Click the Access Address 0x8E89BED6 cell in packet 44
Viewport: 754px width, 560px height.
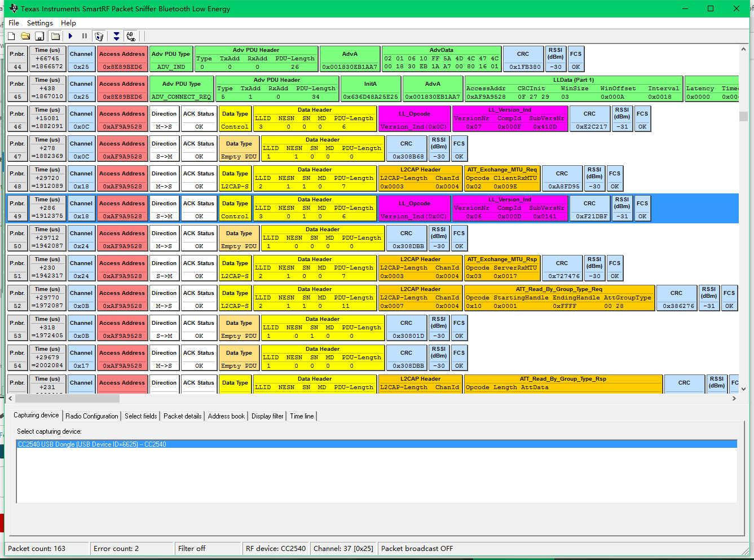click(122, 59)
